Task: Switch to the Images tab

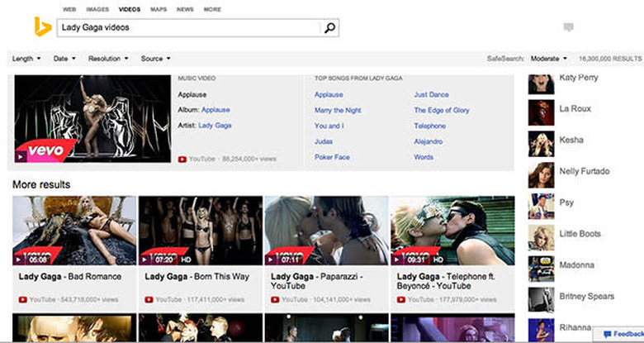Action: (x=98, y=10)
